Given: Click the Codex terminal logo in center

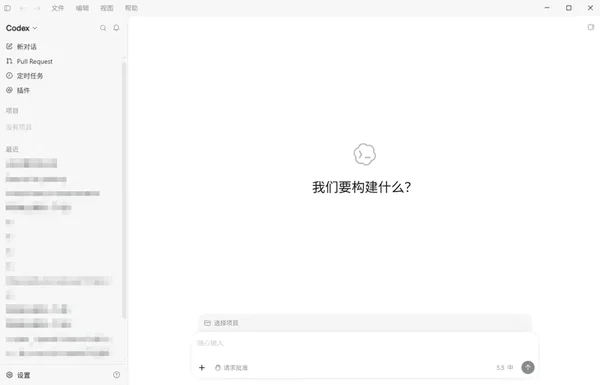Looking at the screenshot, I should (x=365, y=154).
